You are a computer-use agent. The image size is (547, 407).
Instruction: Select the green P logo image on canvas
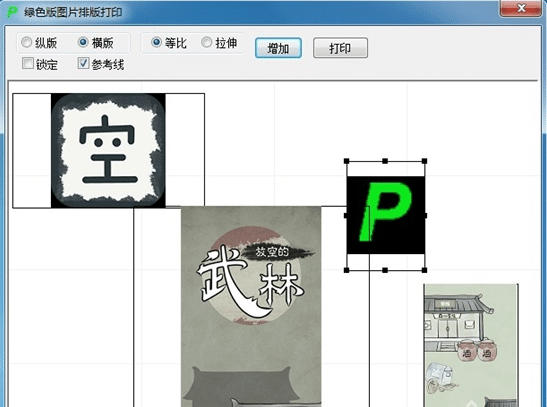(385, 215)
